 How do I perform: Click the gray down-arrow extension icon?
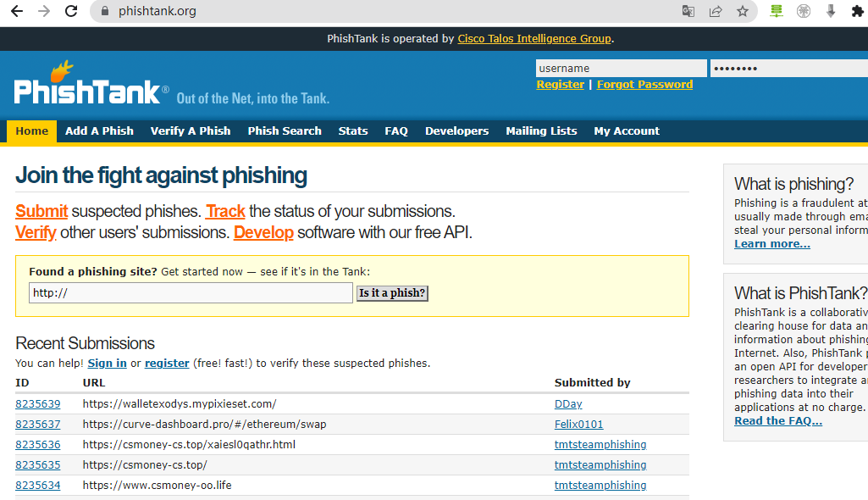click(831, 11)
